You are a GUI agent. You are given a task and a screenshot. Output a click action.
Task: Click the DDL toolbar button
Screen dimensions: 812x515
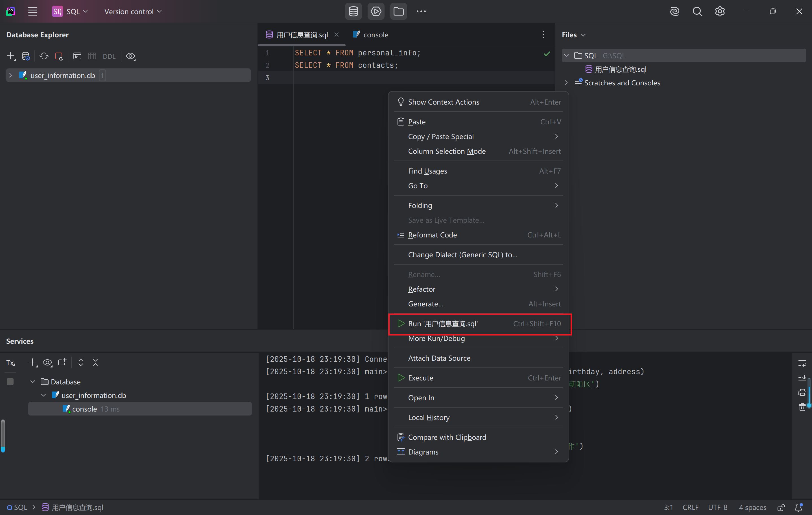pos(109,56)
